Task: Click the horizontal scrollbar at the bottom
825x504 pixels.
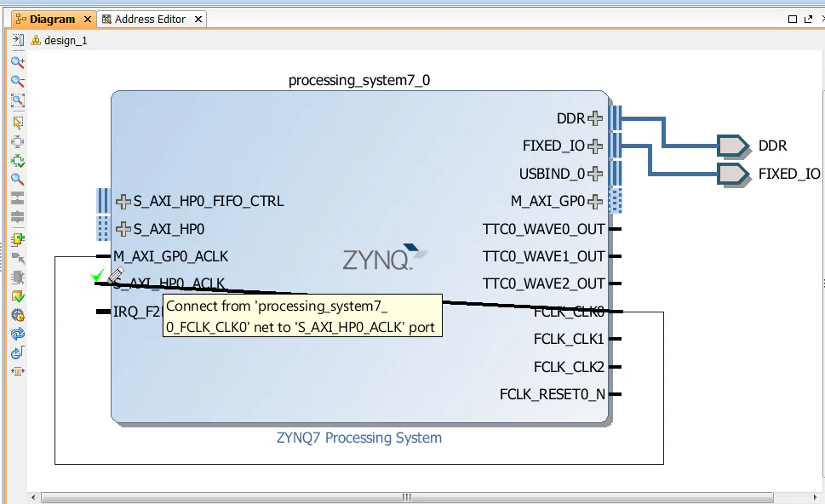Action: (406, 496)
